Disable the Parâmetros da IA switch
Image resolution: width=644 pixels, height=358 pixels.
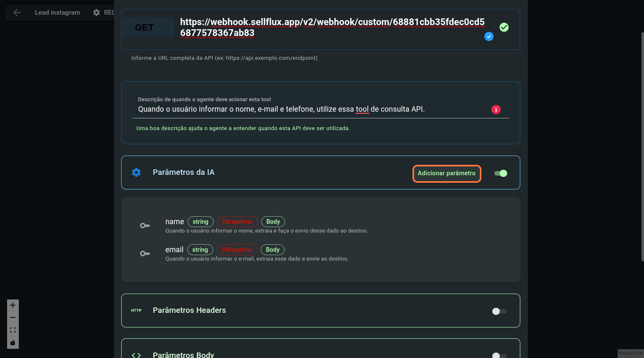(x=500, y=174)
